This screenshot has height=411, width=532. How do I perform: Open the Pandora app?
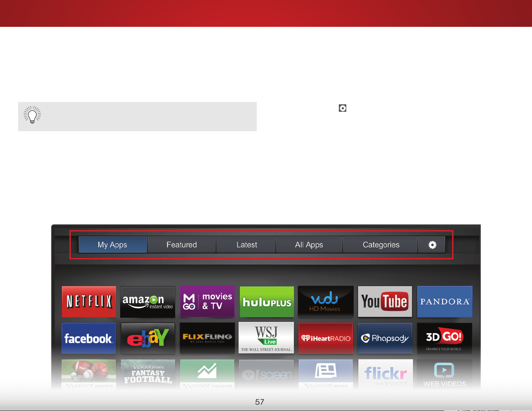(445, 302)
